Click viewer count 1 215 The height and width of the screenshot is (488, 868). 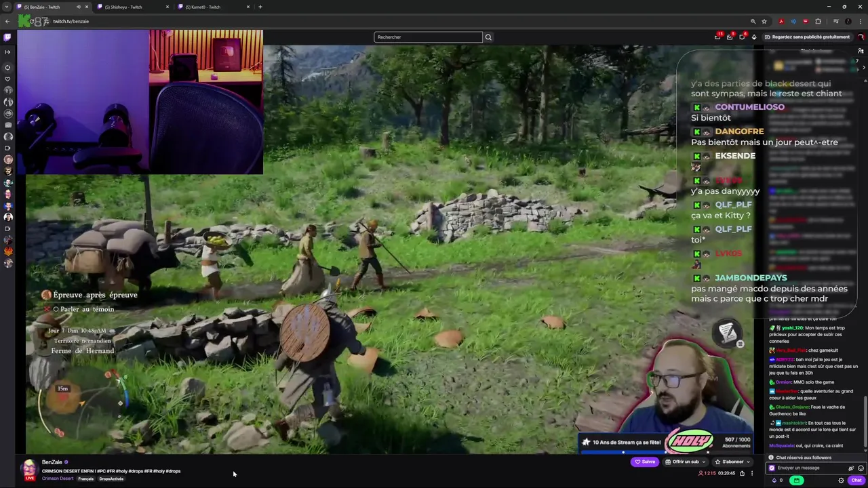707,473
